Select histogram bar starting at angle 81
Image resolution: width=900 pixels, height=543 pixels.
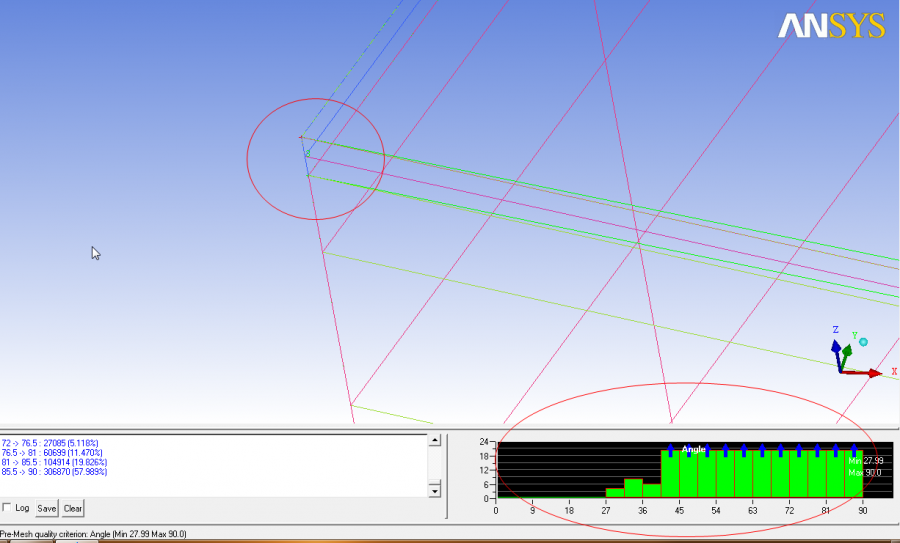point(835,474)
